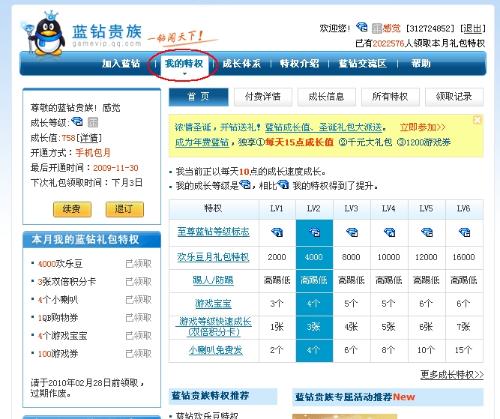Open 游戏等级快速成长(双倍积分卡) link
The width and height of the screenshot is (500, 419).
pyautogui.click(x=214, y=327)
